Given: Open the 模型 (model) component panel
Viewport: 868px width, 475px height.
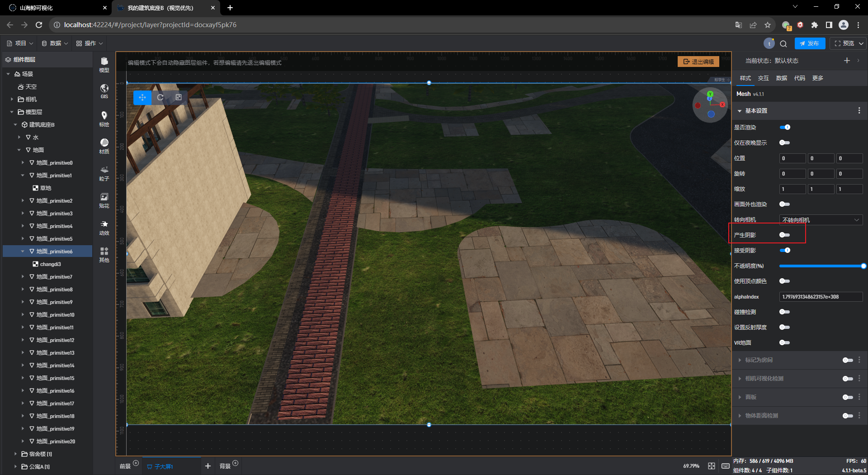Looking at the screenshot, I should pyautogui.click(x=104, y=64).
